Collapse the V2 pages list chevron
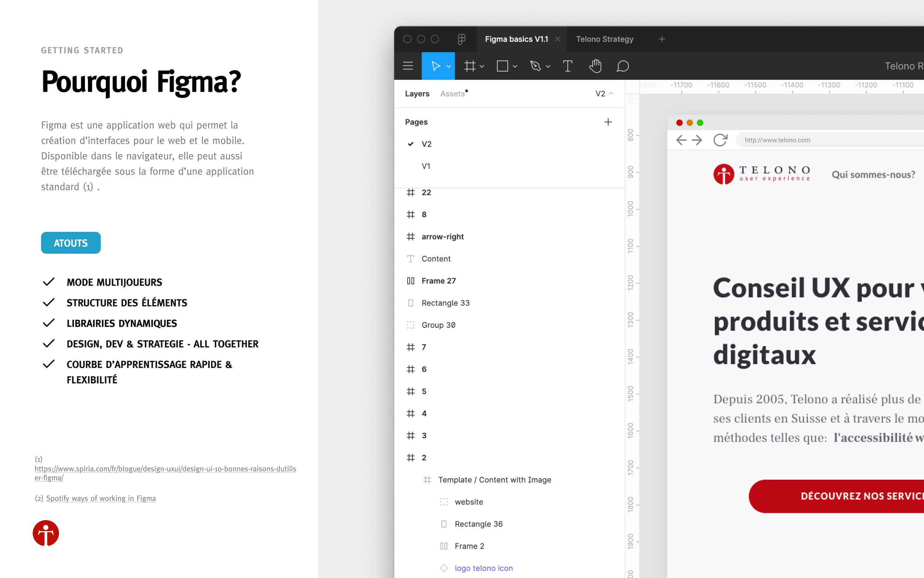The width and height of the screenshot is (924, 578). pyautogui.click(x=611, y=93)
